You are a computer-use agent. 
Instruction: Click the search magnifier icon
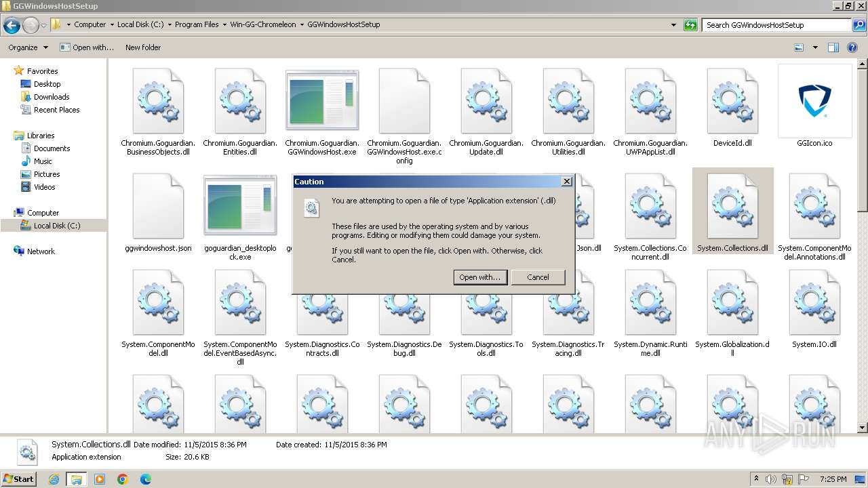[859, 25]
